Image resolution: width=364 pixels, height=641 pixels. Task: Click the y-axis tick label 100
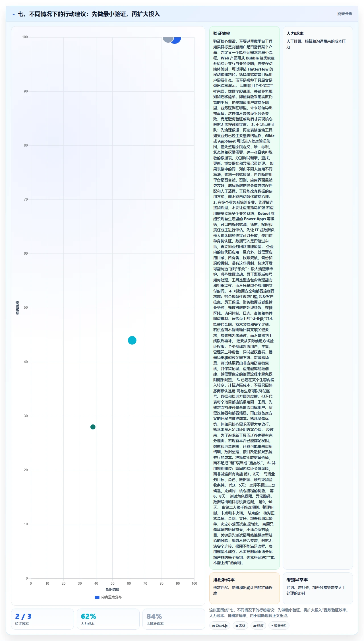tap(25, 37)
